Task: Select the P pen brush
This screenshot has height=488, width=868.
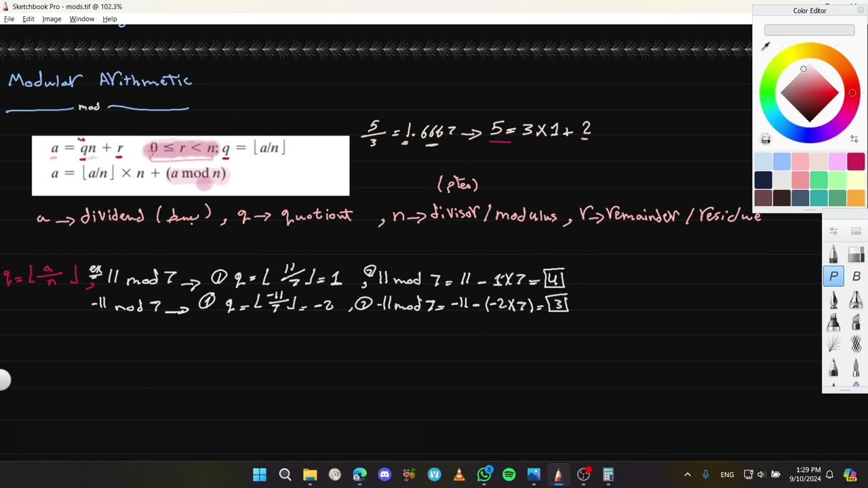Action: point(833,277)
